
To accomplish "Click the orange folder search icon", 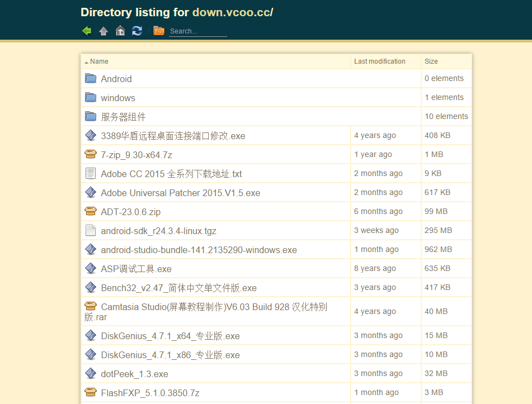I will 159,31.
